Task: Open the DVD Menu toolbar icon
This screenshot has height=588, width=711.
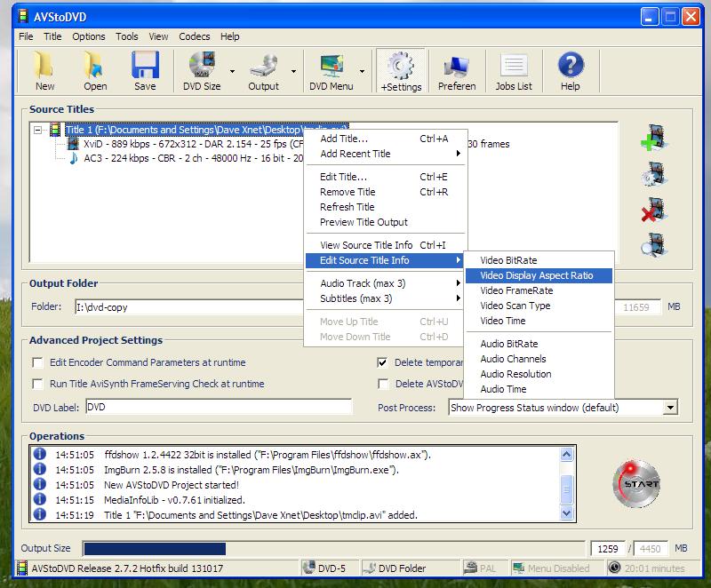Action: pos(331,71)
